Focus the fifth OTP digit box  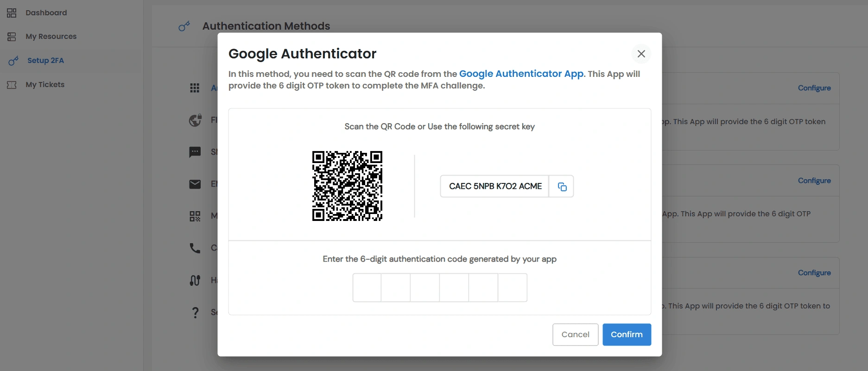[x=483, y=288]
